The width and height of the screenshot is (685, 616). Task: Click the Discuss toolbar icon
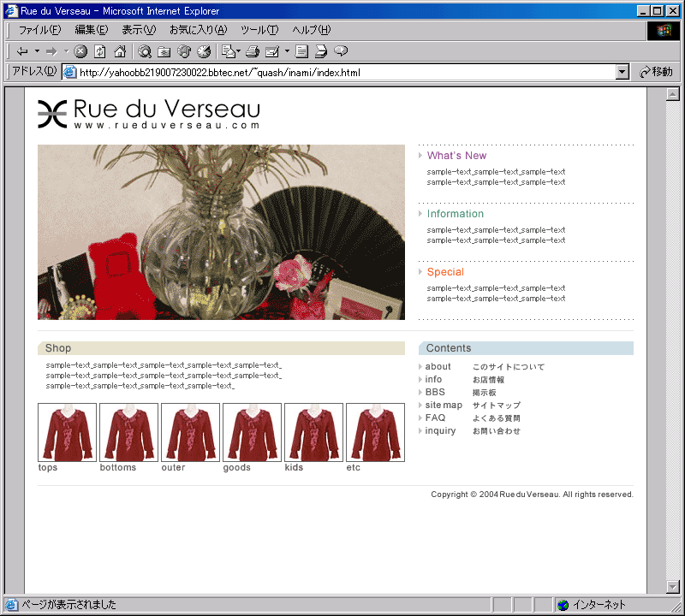point(301,51)
